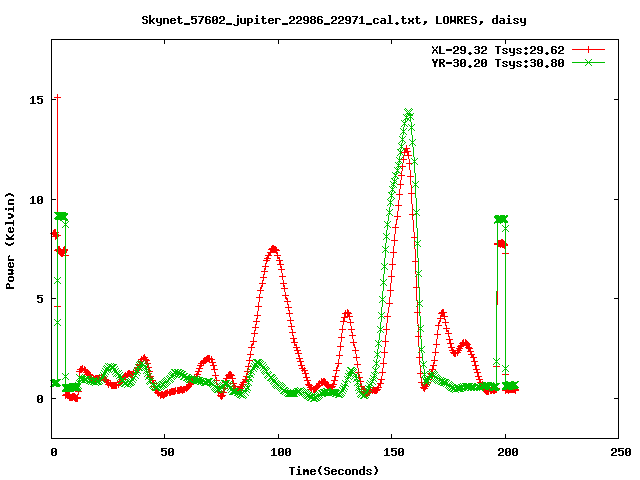
Task: Click the tallest green peak near 157 seconds
Action: point(408,113)
